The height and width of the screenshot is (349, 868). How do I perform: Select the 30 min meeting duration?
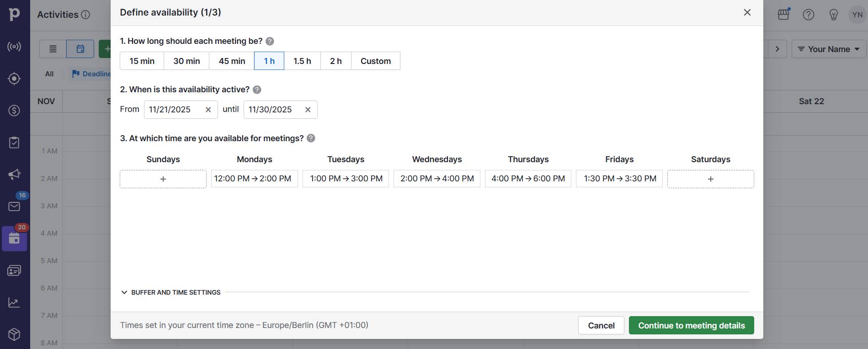[186, 60]
